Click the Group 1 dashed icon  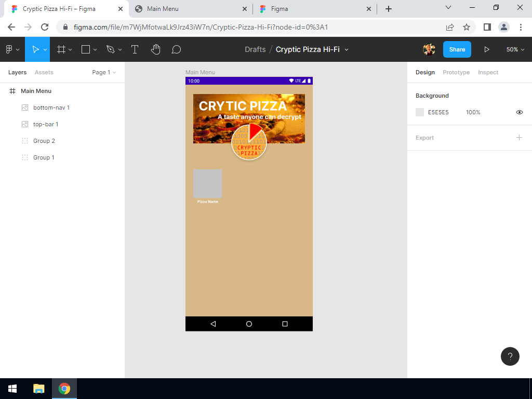(25, 157)
